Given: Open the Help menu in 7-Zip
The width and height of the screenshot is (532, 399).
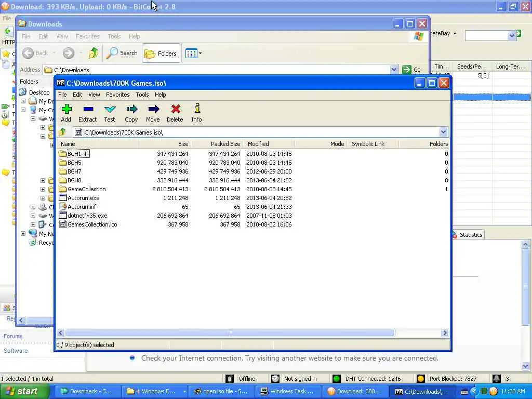Looking at the screenshot, I should click(160, 95).
